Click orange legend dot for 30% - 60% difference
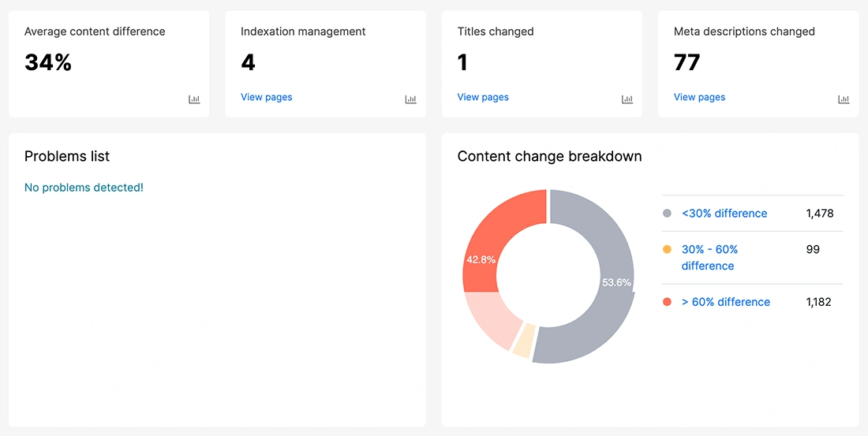 click(x=667, y=249)
